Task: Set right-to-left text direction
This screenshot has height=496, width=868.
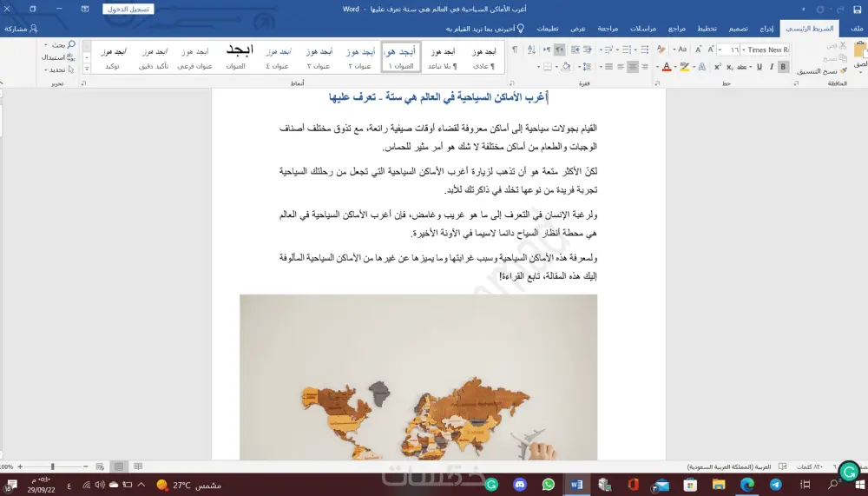Action: tap(559, 50)
